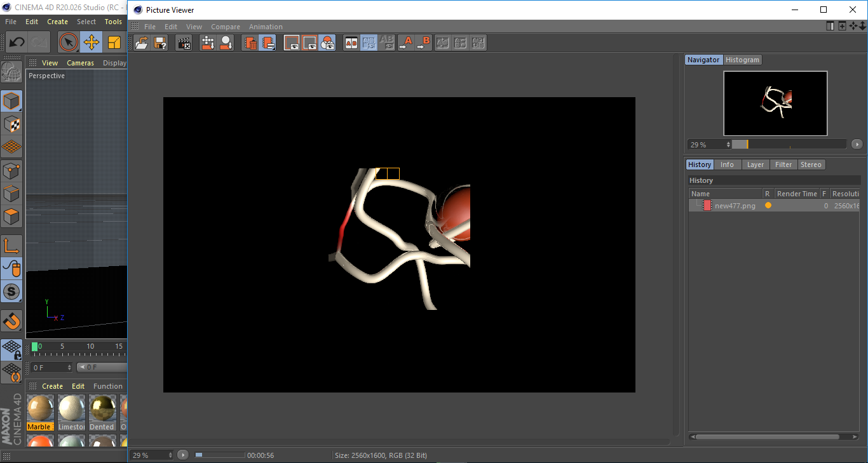
Task: Click the orange workplane grid icon
Action: 11,147
